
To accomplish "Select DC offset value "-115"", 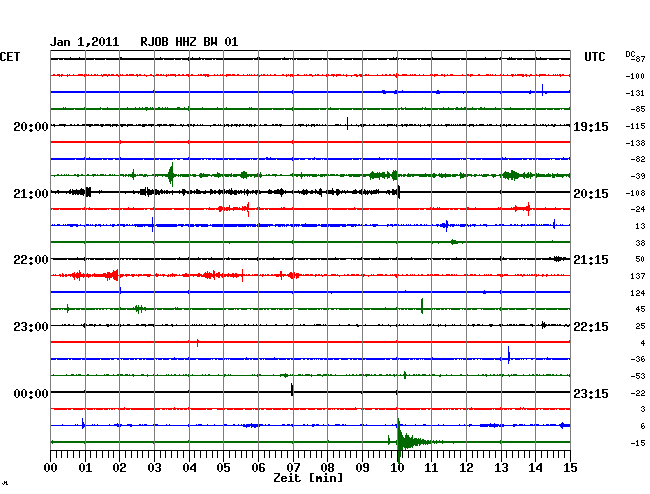I will tap(635, 126).
